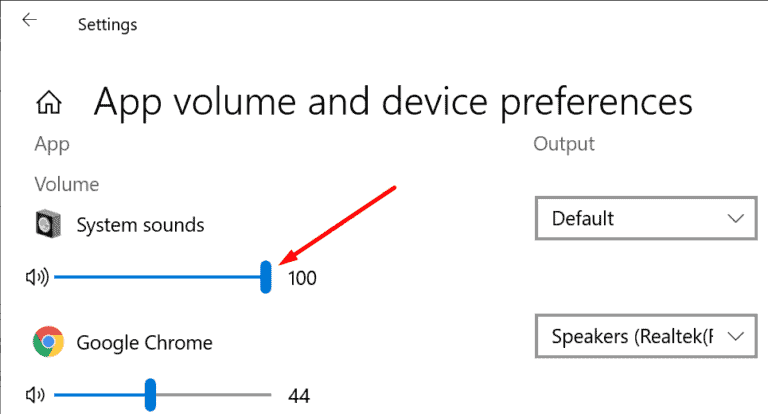
Task: Go back using the arrow beside Settings
Action: (29, 20)
